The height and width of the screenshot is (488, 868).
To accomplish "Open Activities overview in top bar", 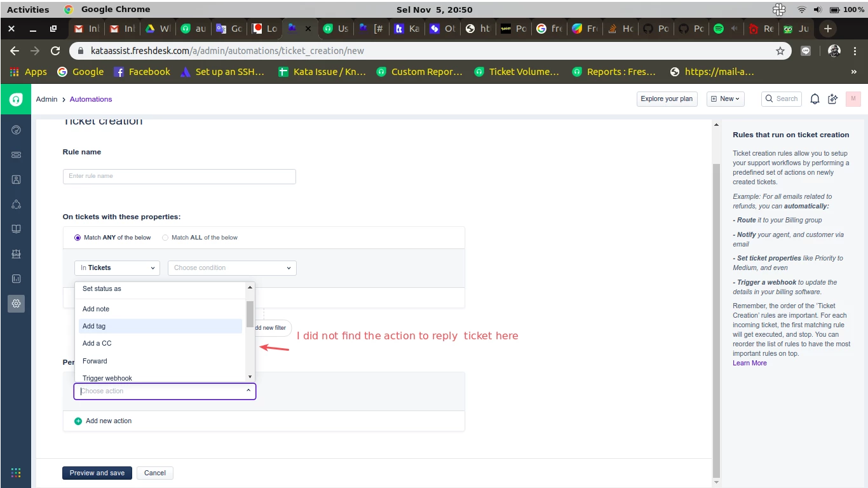I will pos(28,10).
